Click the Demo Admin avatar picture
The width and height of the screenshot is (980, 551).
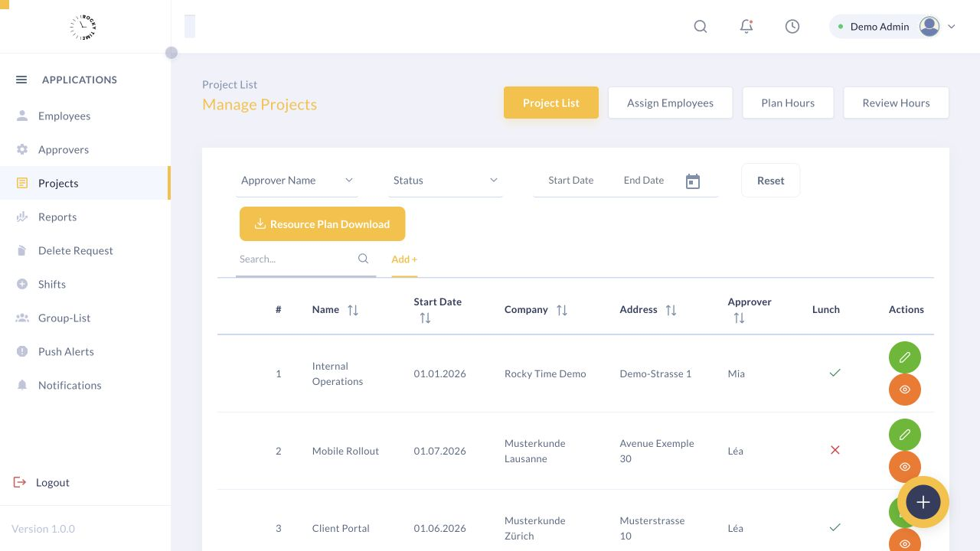[x=929, y=27]
